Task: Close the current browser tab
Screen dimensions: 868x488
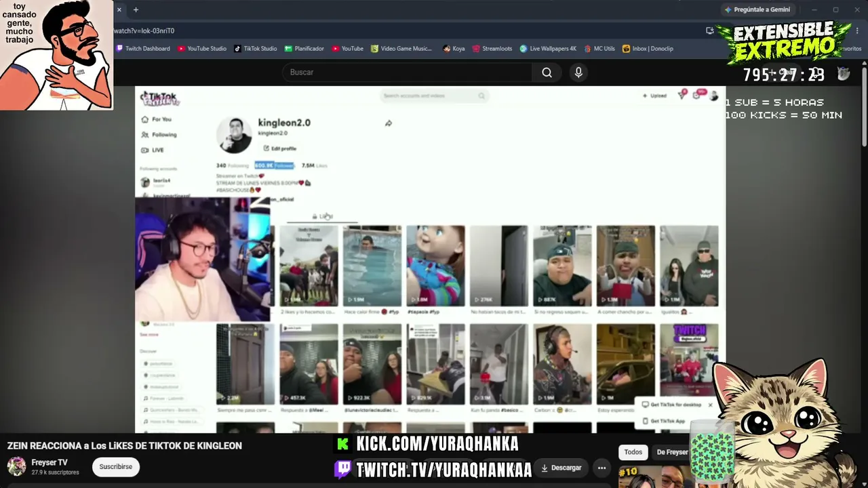Action: tap(119, 9)
